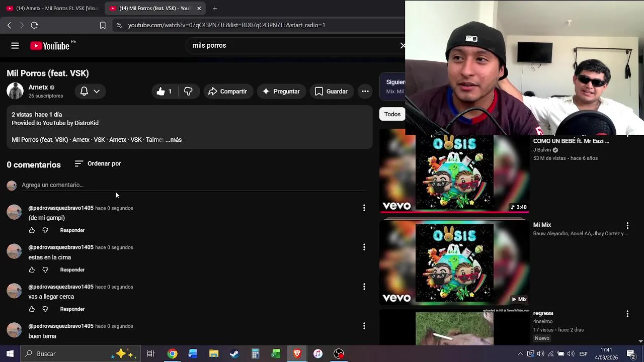Open the three-dot more actions menu under video
Image resolution: width=644 pixels, height=362 pixels.
pyautogui.click(x=365, y=92)
